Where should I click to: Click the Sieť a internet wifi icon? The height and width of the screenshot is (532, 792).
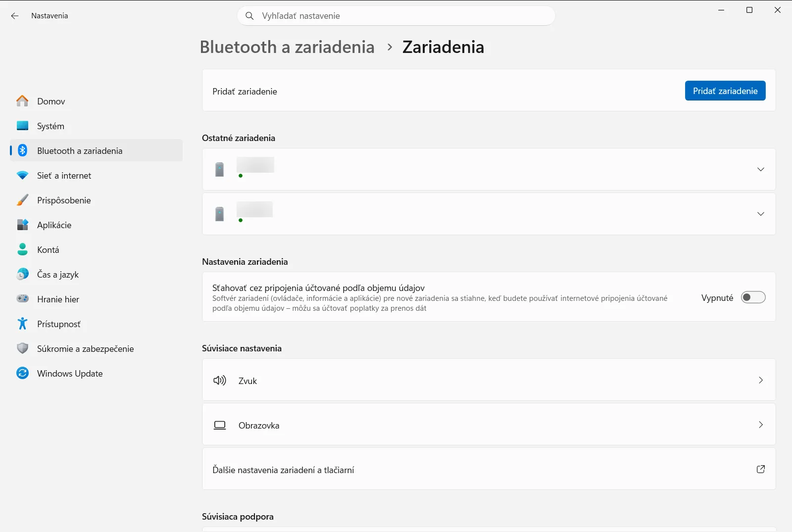pos(22,175)
